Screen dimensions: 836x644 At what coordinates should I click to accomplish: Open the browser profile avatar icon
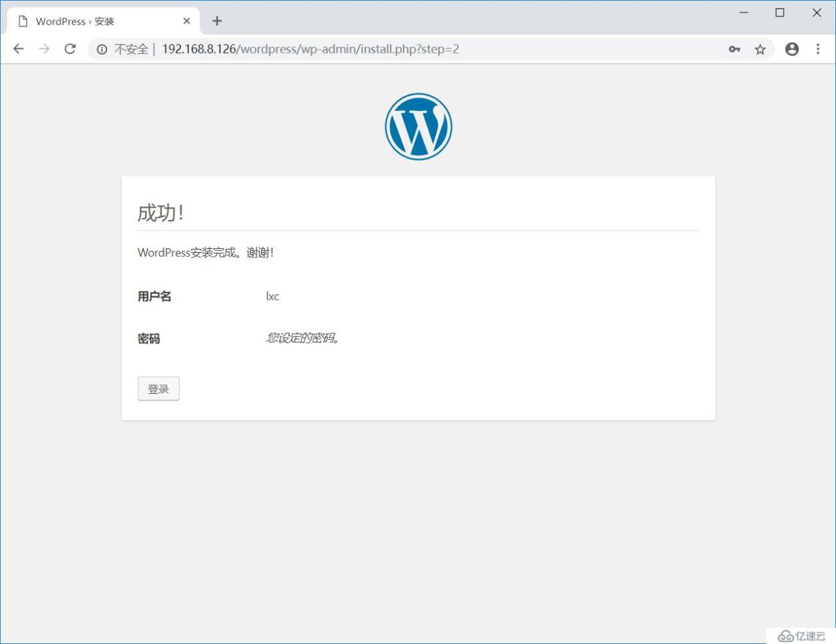(792, 48)
